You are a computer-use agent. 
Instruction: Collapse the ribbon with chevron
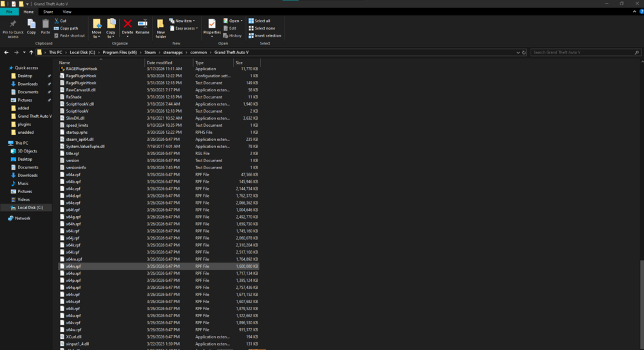(x=634, y=12)
